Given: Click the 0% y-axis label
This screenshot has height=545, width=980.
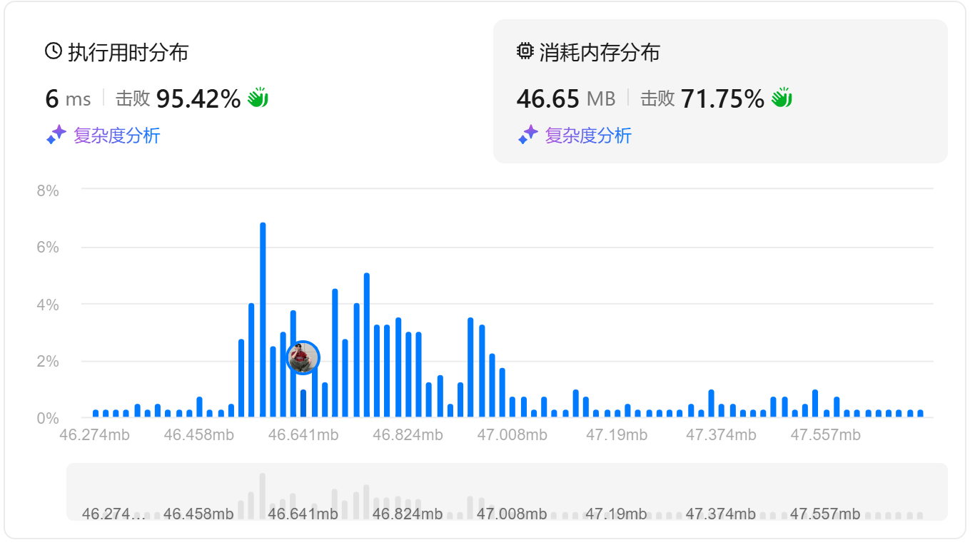Looking at the screenshot, I should (48, 418).
